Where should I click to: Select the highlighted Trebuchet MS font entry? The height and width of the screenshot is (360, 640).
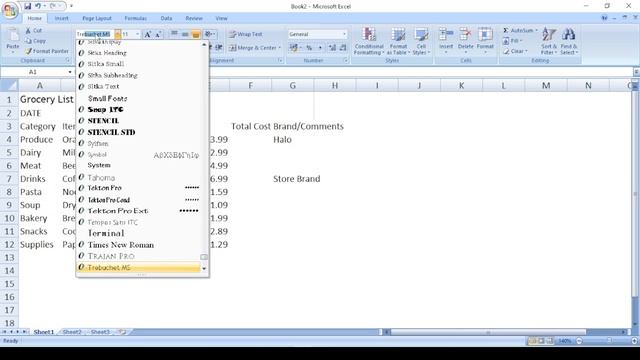pos(138,267)
